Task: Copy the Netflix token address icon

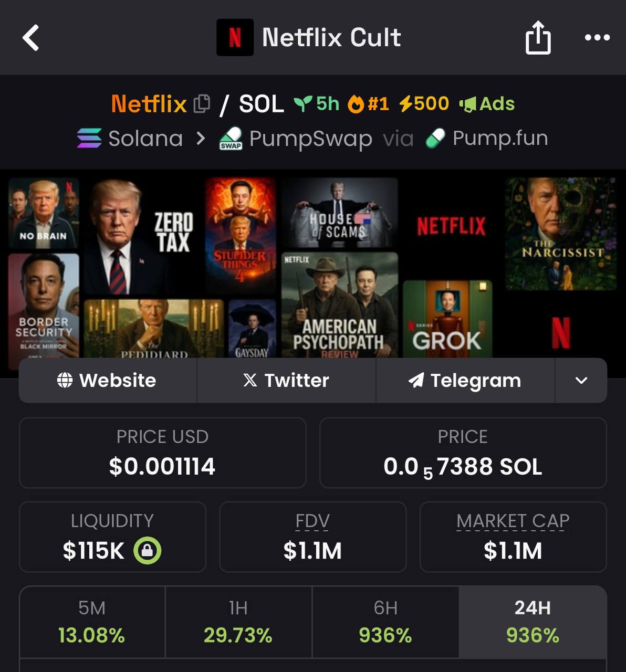Action: click(202, 104)
